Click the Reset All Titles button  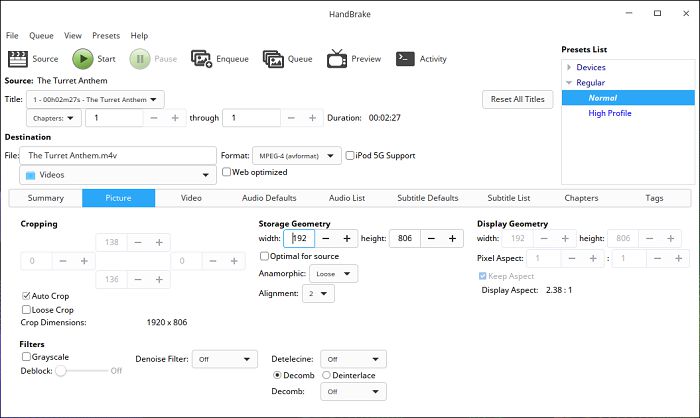tap(517, 99)
